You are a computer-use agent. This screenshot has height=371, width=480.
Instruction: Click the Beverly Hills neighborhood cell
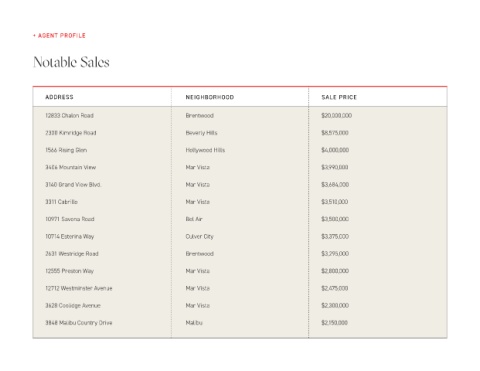201,133
